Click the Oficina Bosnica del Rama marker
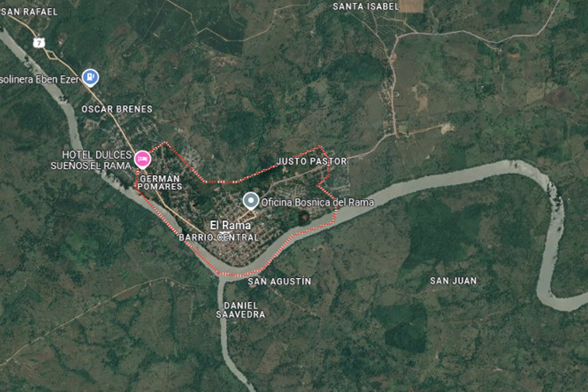This screenshot has width=588, height=392. click(251, 201)
